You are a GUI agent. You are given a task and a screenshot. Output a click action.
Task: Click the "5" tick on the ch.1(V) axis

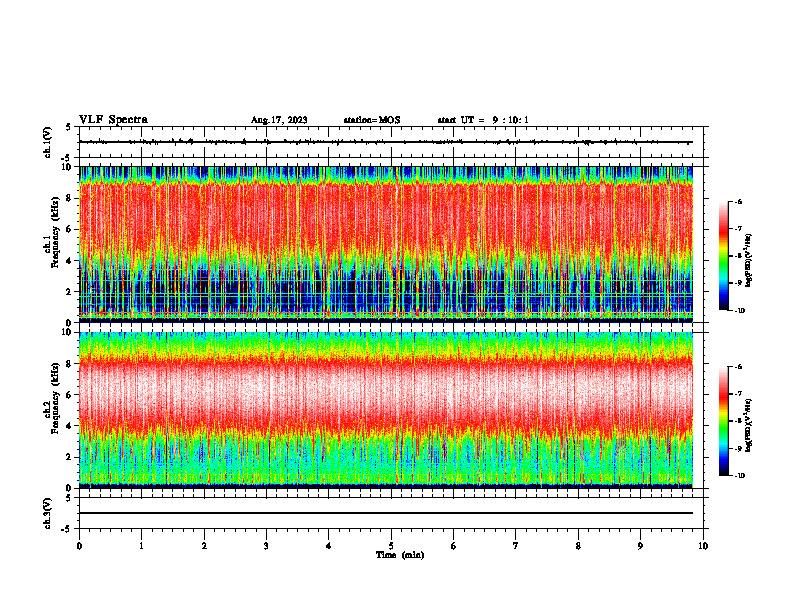(x=68, y=127)
